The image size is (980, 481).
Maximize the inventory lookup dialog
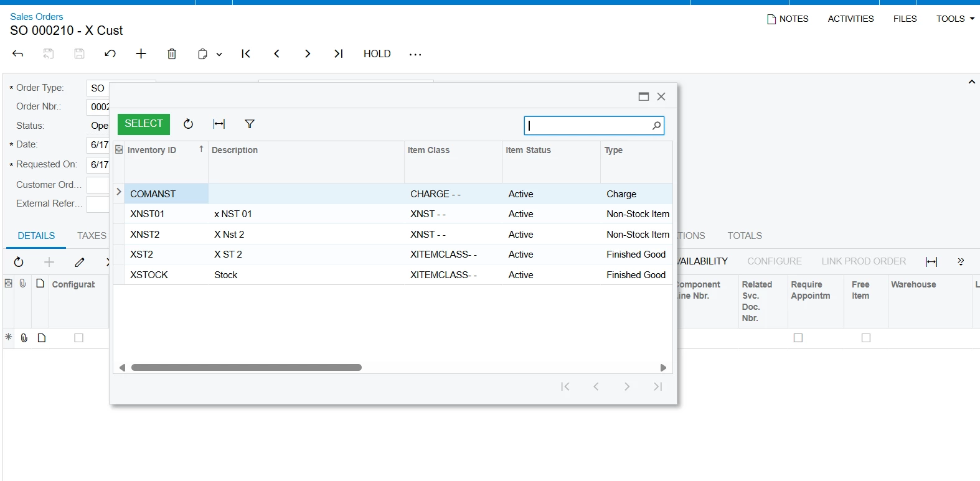(644, 96)
